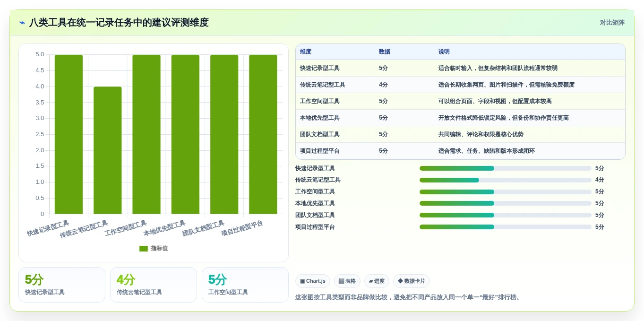Click the 团队文档型工具 progress bar
Image resolution: width=644 pixels, height=321 pixels.
click(x=505, y=215)
